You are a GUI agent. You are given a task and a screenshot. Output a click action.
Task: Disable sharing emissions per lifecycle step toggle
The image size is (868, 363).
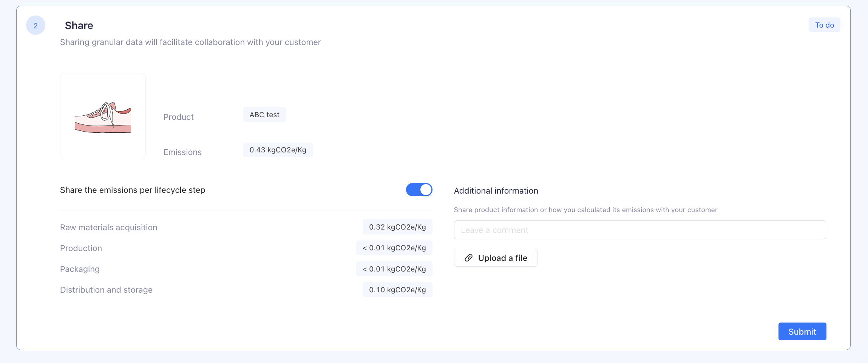[419, 190]
